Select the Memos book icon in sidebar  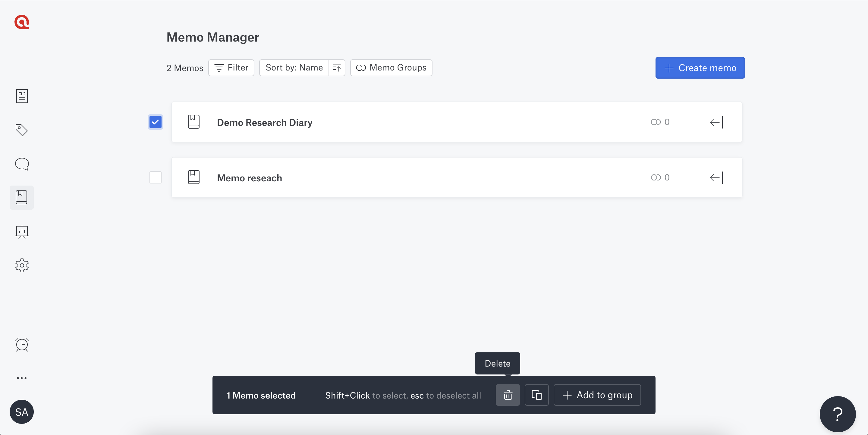pos(22,197)
